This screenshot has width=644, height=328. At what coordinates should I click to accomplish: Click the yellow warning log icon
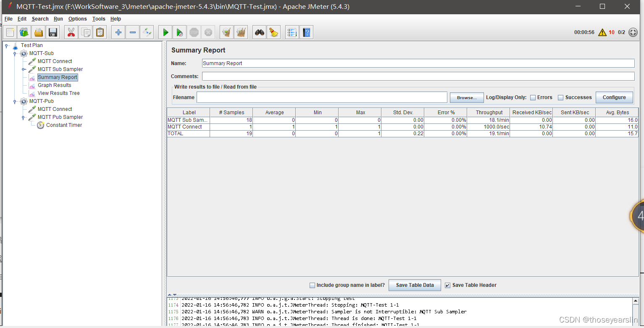(602, 32)
